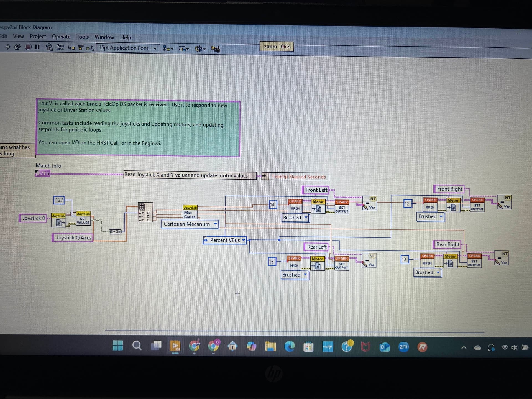Toggle Retain Wire Values

[x=60, y=48]
